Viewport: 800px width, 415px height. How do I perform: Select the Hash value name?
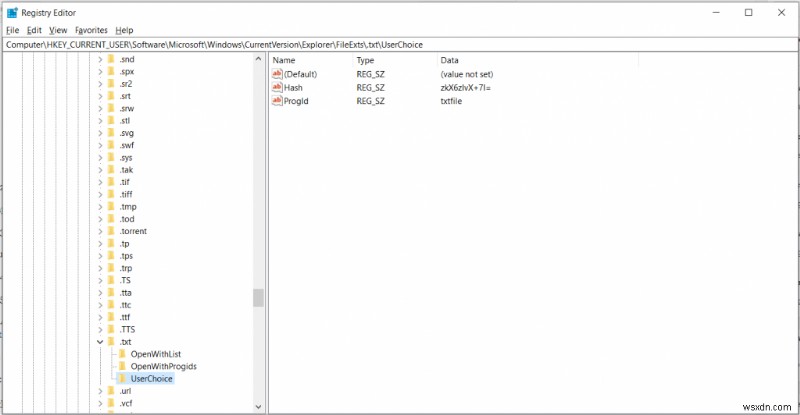[293, 87]
